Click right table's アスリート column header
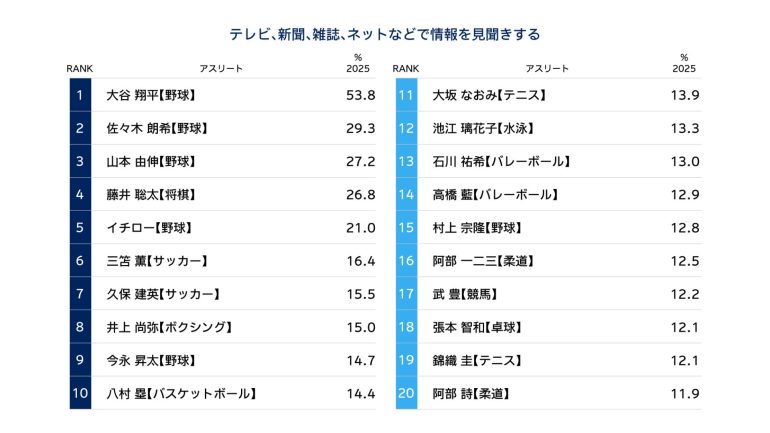The width and height of the screenshot is (770, 433). point(547,68)
